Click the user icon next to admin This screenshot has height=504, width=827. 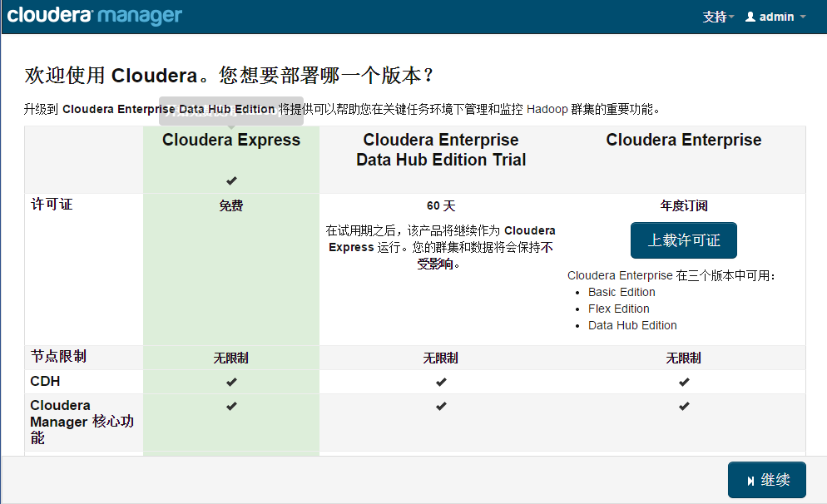pos(750,17)
